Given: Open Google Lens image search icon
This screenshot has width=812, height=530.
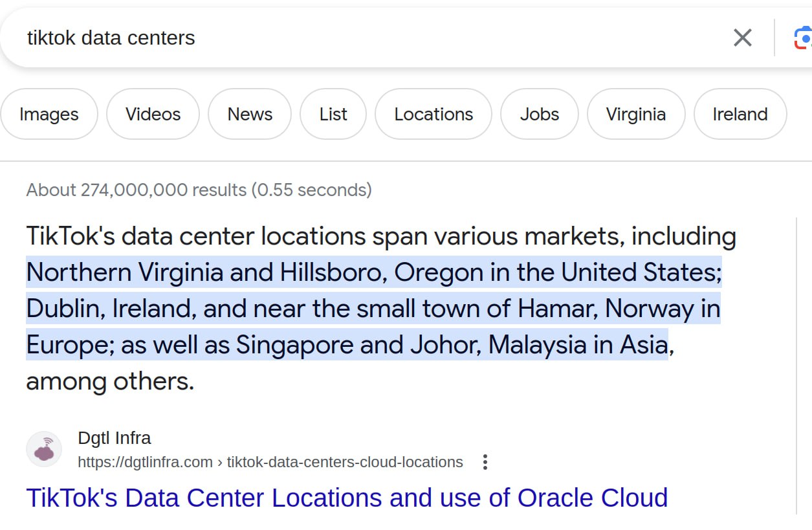Looking at the screenshot, I should point(803,38).
